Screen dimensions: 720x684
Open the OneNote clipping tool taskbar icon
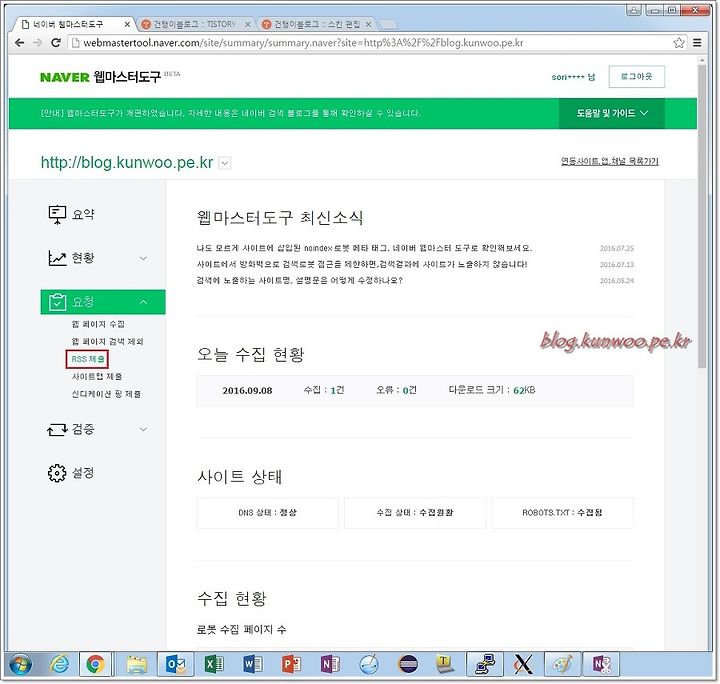tap(601, 664)
